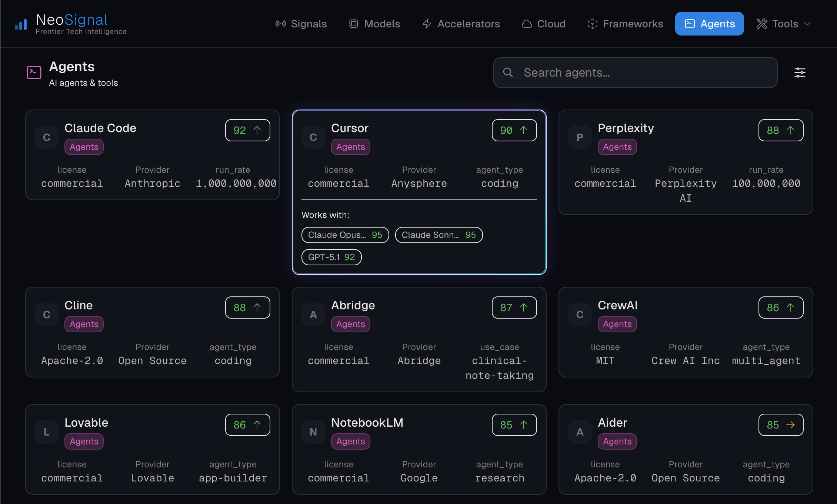Click the Claude Code 'C' avatar icon
837x504 pixels.
(47, 138)
